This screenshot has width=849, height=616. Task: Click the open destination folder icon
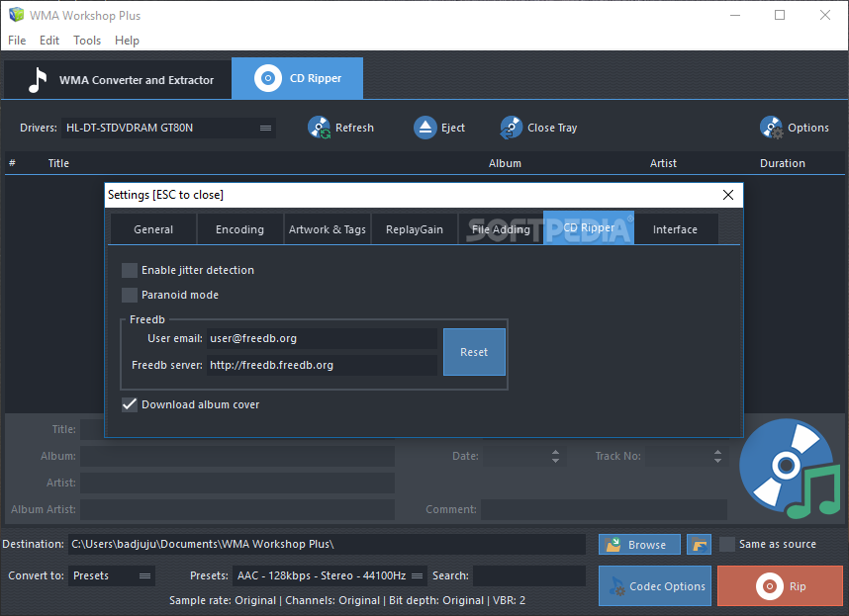point(699,544)
